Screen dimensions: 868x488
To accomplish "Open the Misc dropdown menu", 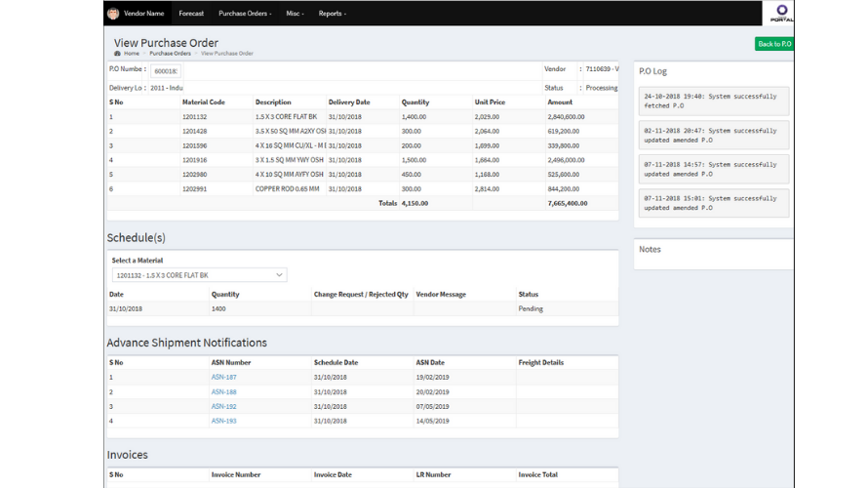I will [x=295, y=14].
